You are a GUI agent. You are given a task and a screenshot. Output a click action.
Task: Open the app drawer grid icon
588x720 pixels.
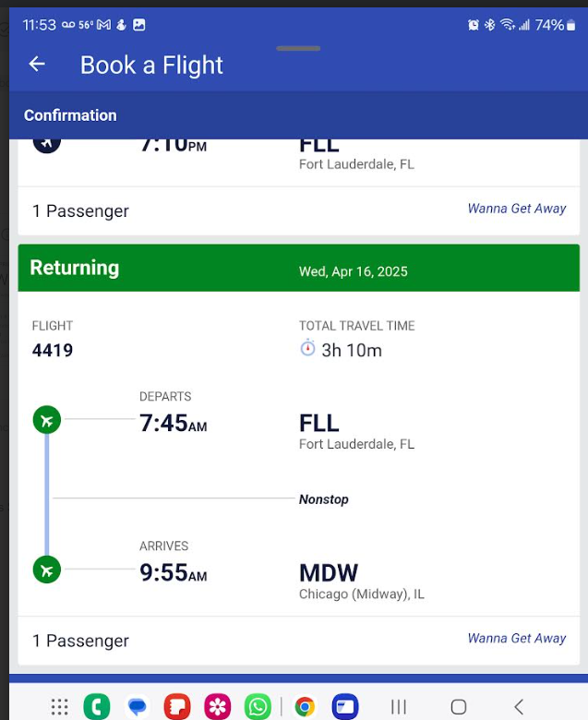point(60,706)
